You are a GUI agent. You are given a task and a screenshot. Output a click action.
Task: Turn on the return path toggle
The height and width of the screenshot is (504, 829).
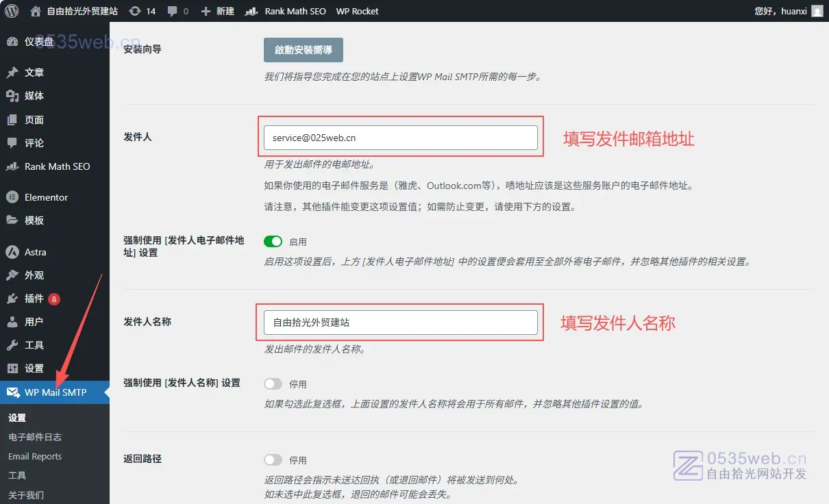click(273, 460)
